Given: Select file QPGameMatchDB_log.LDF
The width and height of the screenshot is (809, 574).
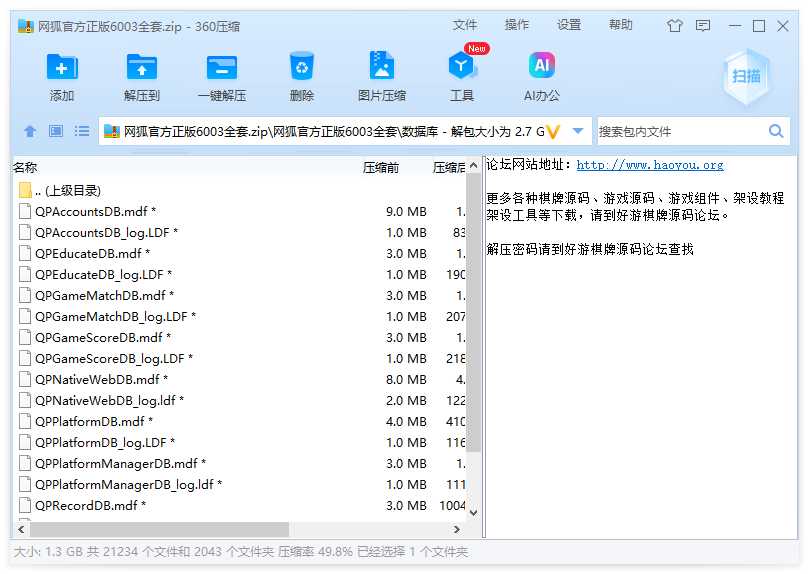Looking at the screenshot, I should click(x=239, y=316).
